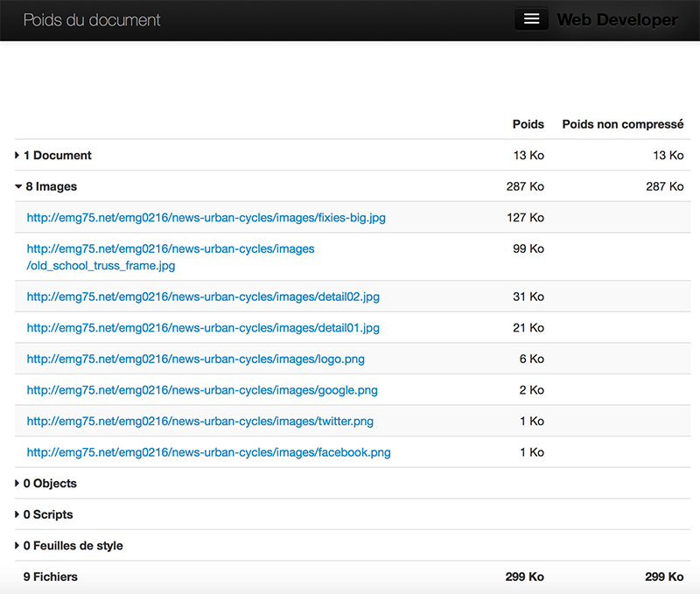The width and height of the screenshot is (700, 594).
Task: Expand the 0 Feuilles de style section
Action: pos(69,546)
